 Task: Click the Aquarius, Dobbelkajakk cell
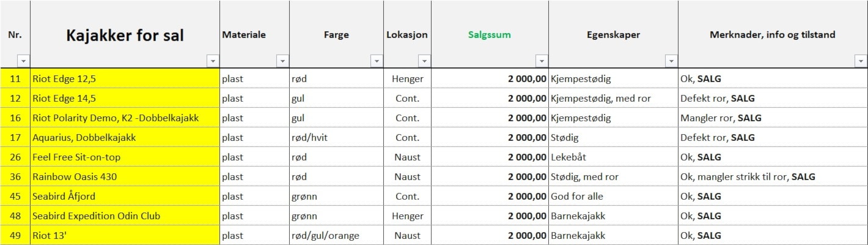[x=125, y=137]
